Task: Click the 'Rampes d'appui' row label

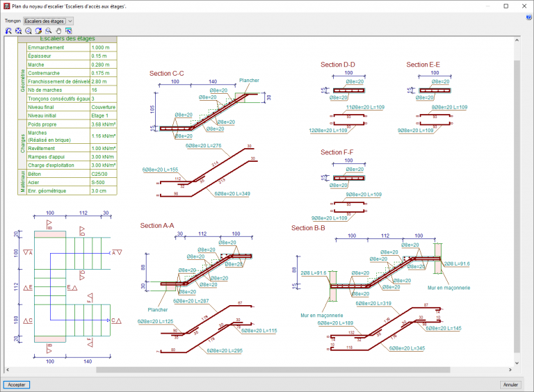Action: click(47, 157)
